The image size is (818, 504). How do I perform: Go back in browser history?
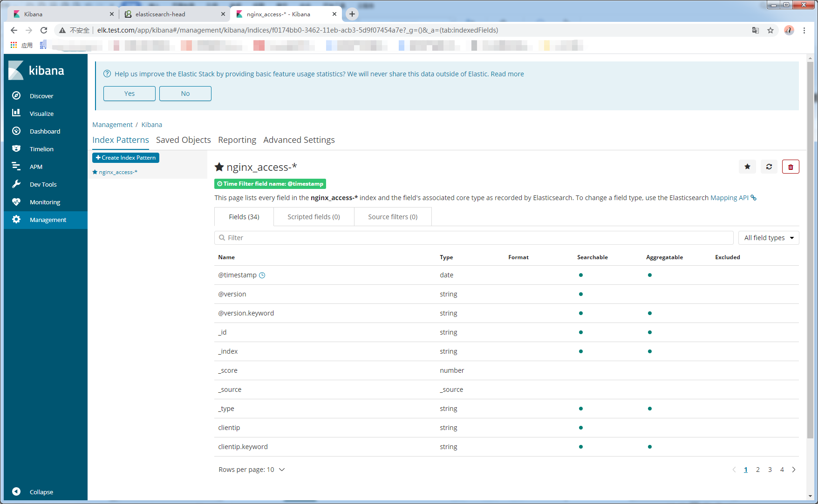coord(14,30)
